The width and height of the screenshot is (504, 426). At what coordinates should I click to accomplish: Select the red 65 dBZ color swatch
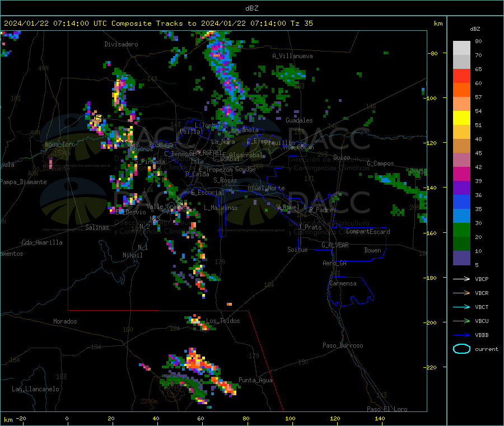[461, 76]
